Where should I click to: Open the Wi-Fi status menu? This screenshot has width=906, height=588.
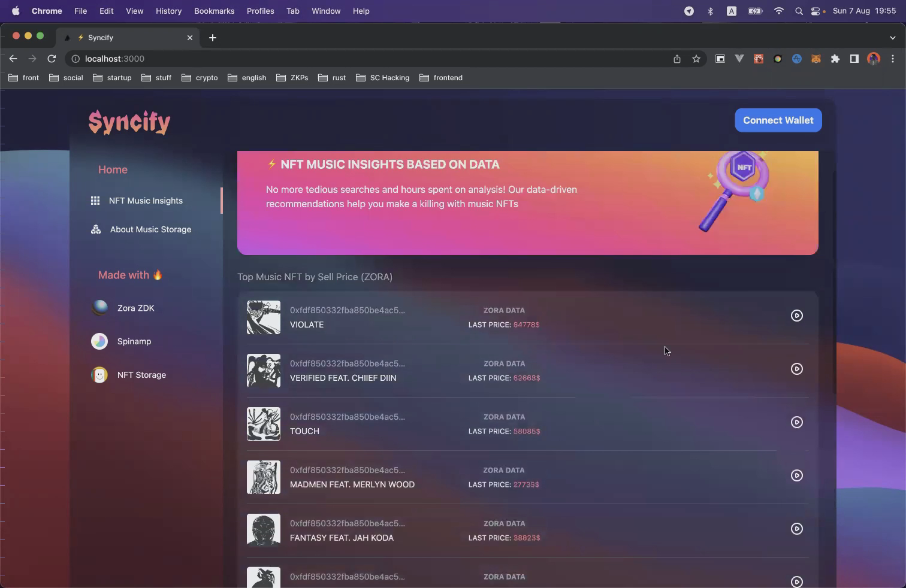[x=778, y=11]
